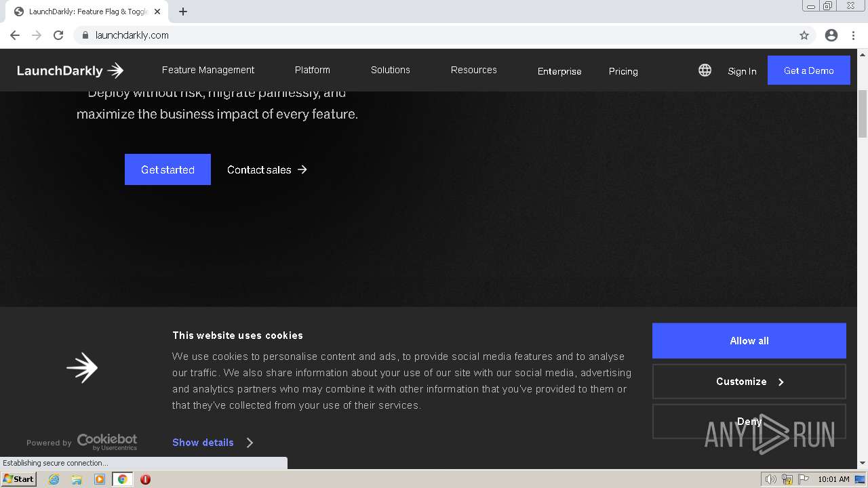Click the arrow logo in the cookie banner
This screenshot has height=488, width=868.
pos(82,367)
